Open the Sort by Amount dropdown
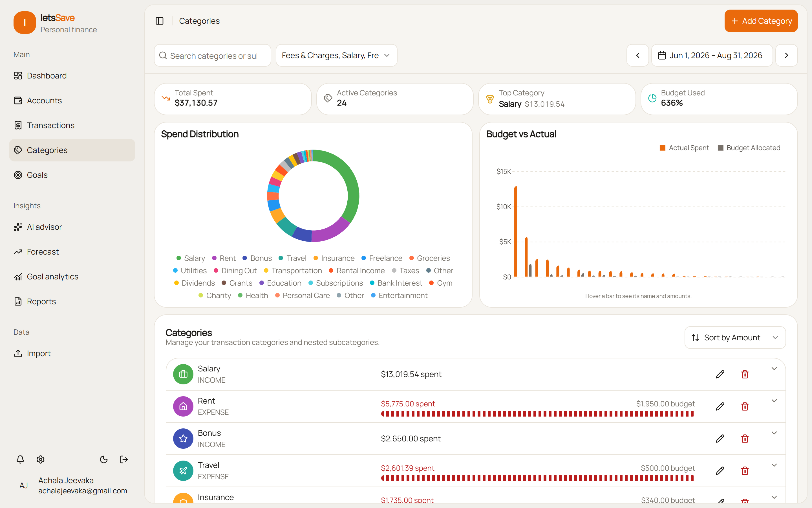The image size is (812, 508). [x=735, y=338]
